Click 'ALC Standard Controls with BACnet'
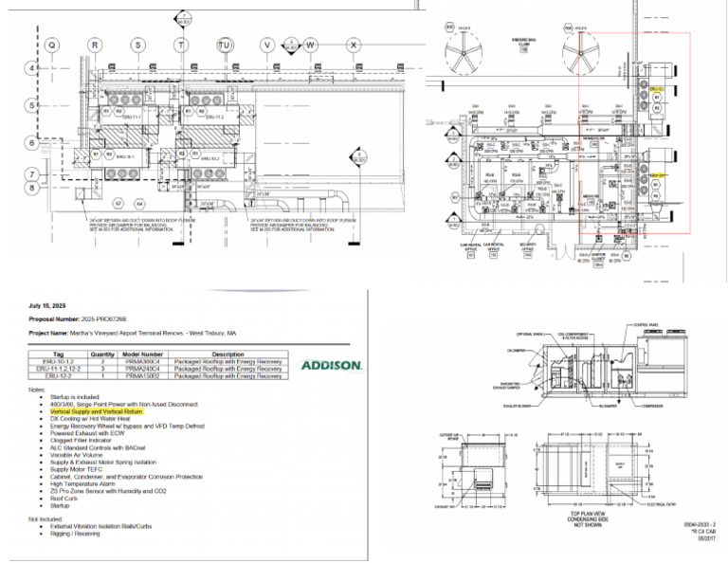728x563 pixels. tap(98, 448)
